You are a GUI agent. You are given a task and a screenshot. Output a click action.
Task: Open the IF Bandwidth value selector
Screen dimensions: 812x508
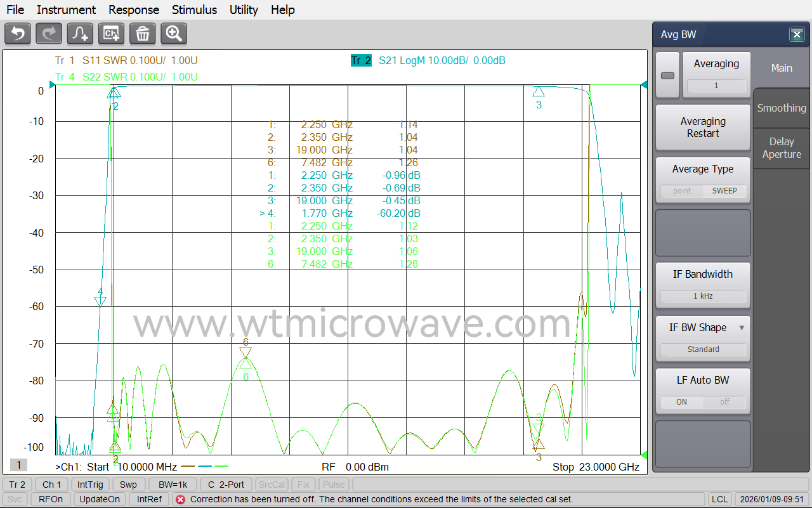[703, 296]
